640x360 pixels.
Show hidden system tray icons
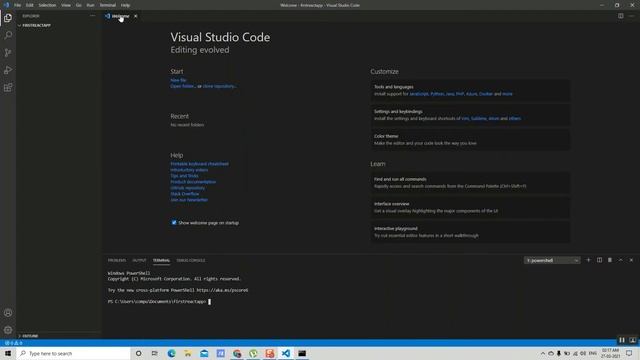(x=542, y=353)
